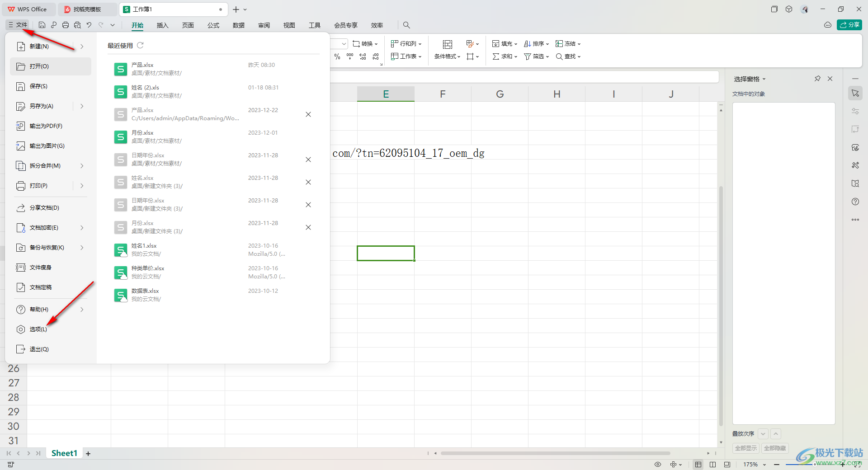Open the 转换 dropdown in ribbon
This screenshot has width=868, height=470.
[365, 44]
